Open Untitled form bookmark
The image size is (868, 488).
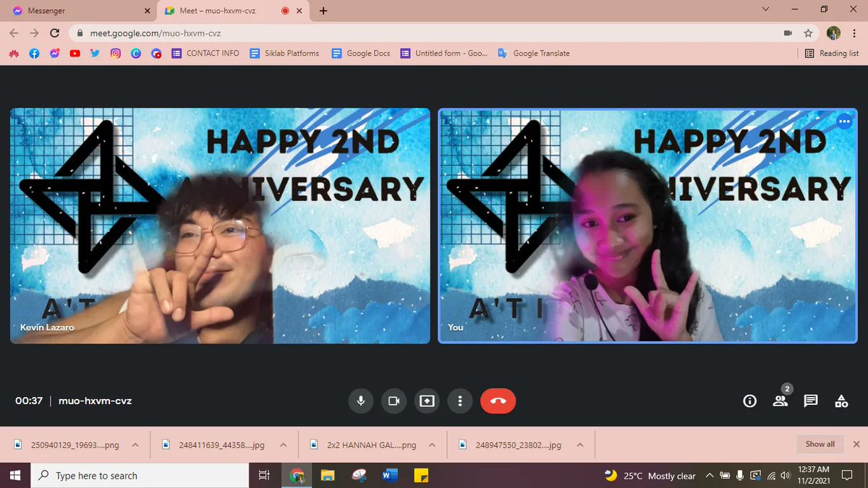pyautogui.click(x=444, y=53)
